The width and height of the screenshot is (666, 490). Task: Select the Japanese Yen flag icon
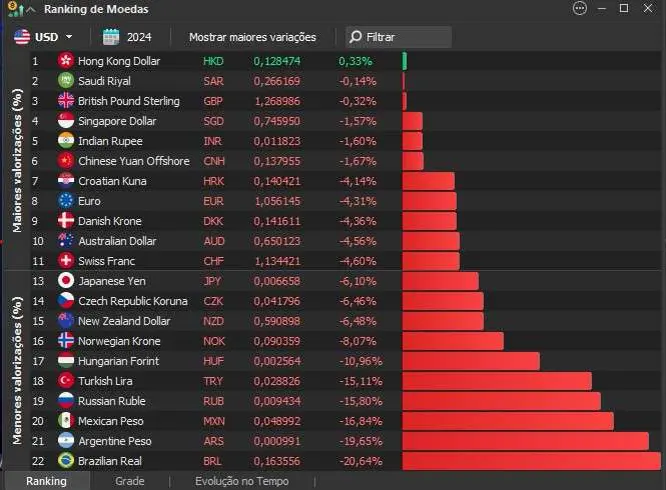coord(66,281)
